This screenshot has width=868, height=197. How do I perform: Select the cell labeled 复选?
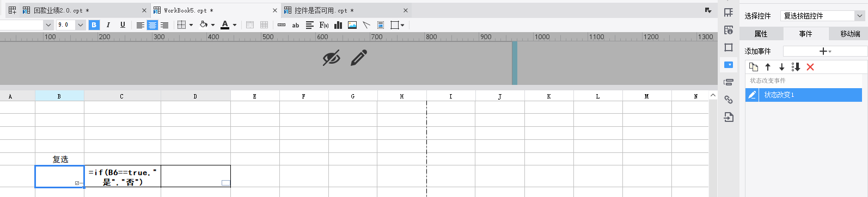tap(60, 159)
